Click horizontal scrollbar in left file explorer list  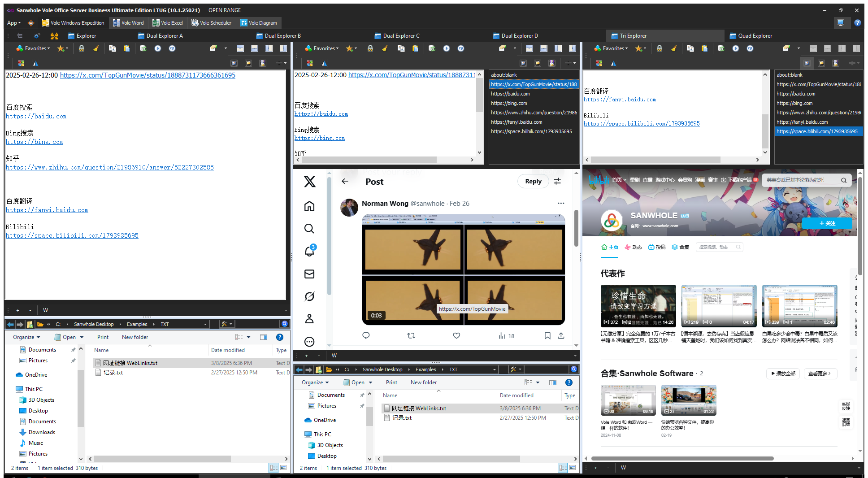(x=162, y=459)
